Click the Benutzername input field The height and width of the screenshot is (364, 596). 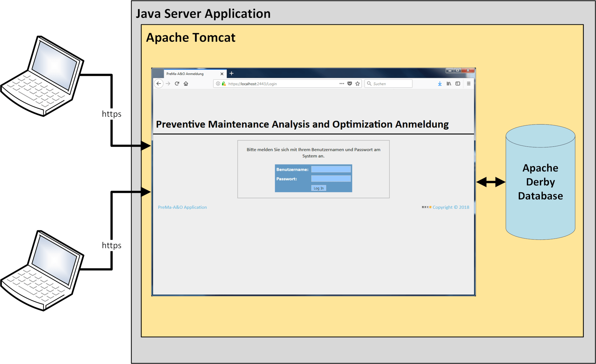click(331, 169)
